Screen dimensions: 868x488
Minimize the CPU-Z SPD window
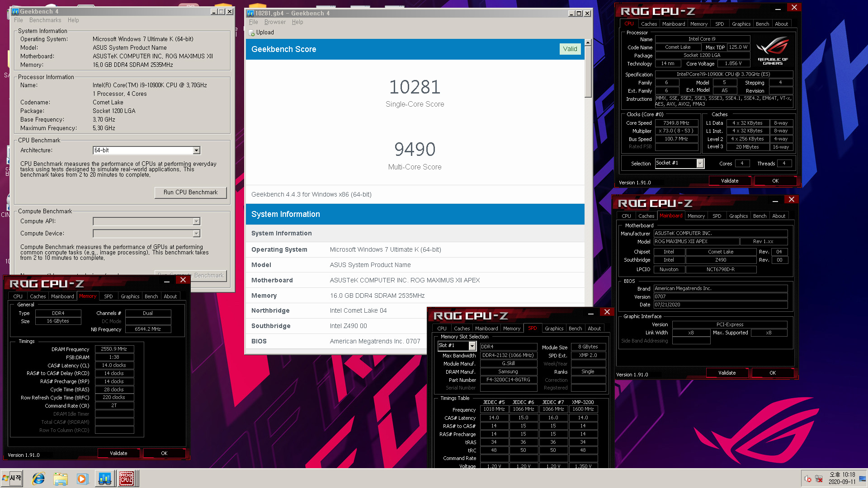pyautogui.click(x=591, y=313)
